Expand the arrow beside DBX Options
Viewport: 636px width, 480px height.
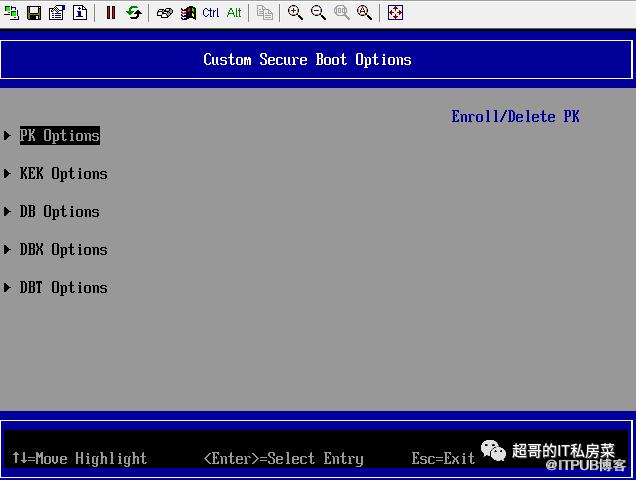[x=9, y=250]
